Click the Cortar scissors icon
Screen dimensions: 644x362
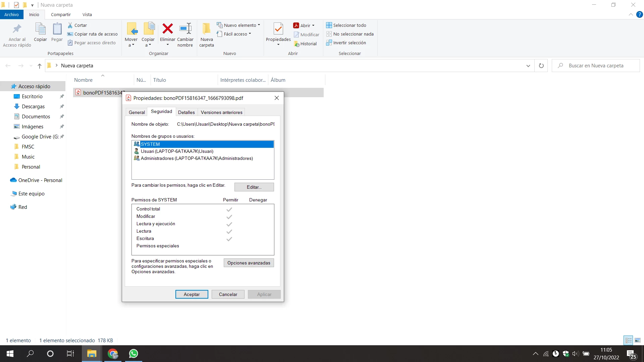tap(70, 25)
